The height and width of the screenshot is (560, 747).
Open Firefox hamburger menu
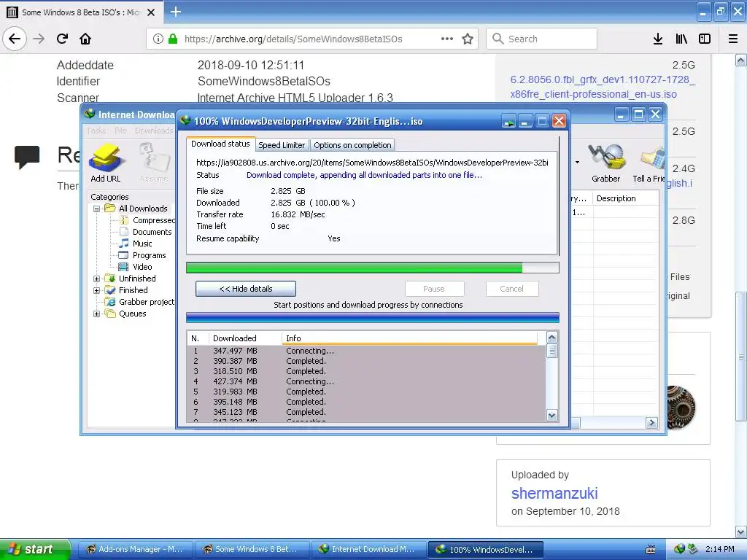[732, 39]
